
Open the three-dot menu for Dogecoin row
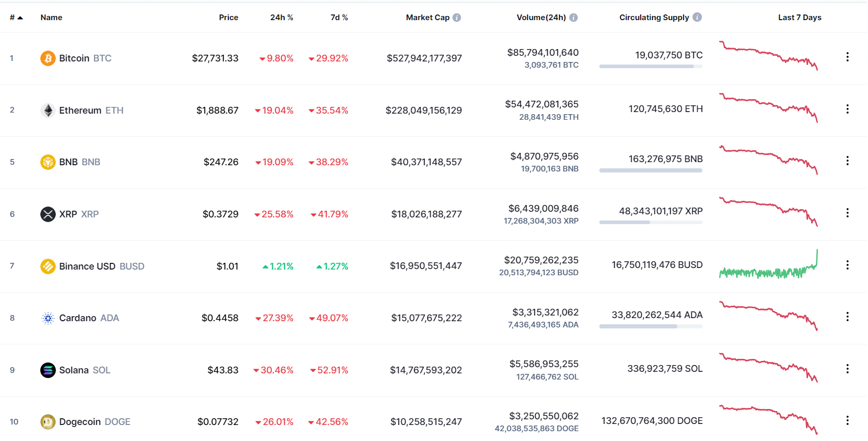pos(847,420)
